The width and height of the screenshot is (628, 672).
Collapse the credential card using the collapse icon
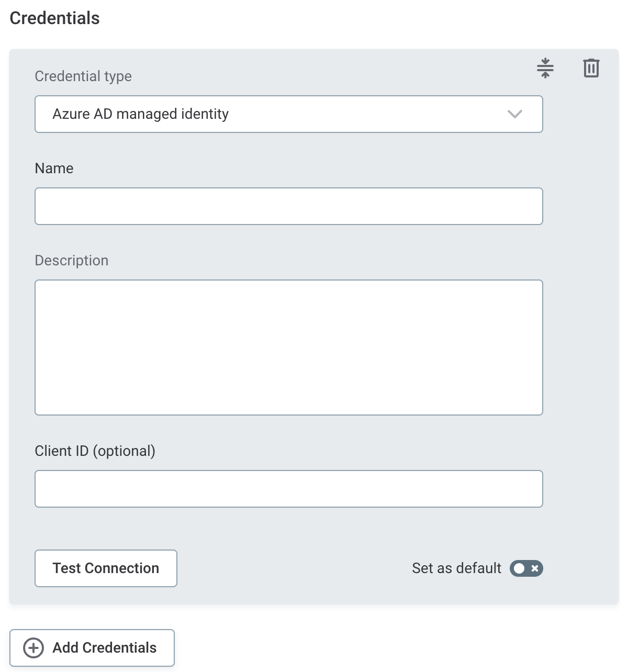click(545, 68)
